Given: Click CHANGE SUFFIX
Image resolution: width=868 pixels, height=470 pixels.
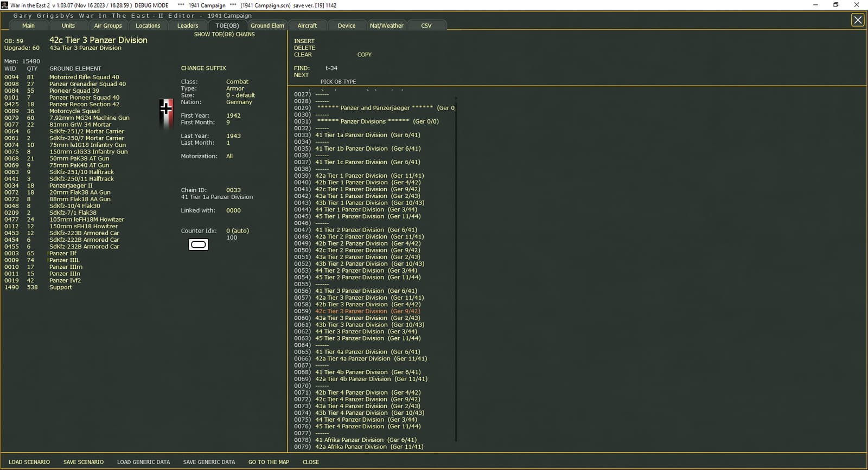Looking at the screenshot, I should coord(203,68).
